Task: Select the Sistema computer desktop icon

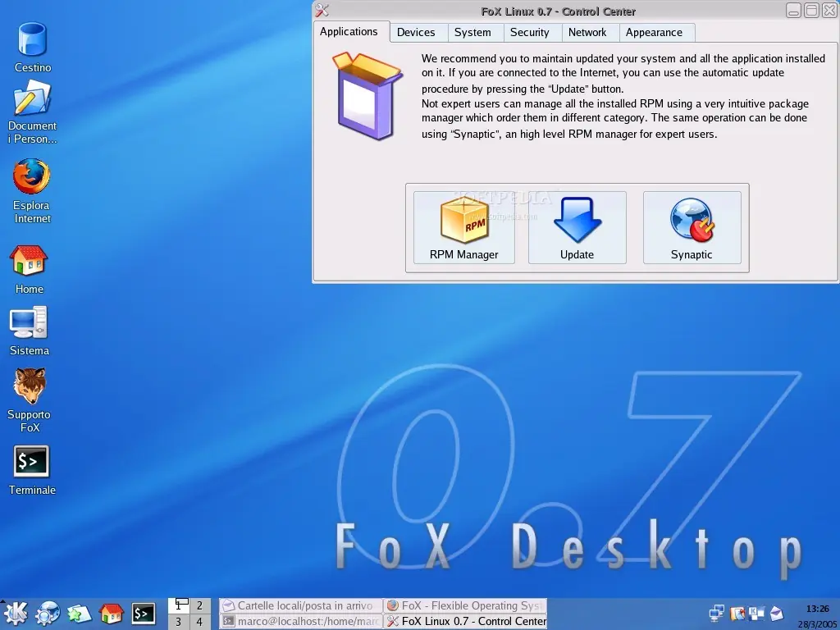Action: pyautogui.click(x=29, y=331)
